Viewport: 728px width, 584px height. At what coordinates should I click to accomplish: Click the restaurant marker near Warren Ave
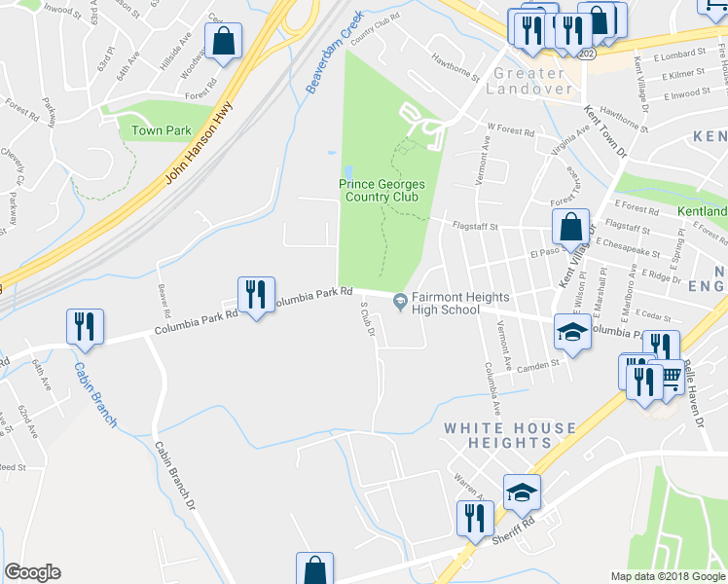click(x=475, y=521)
